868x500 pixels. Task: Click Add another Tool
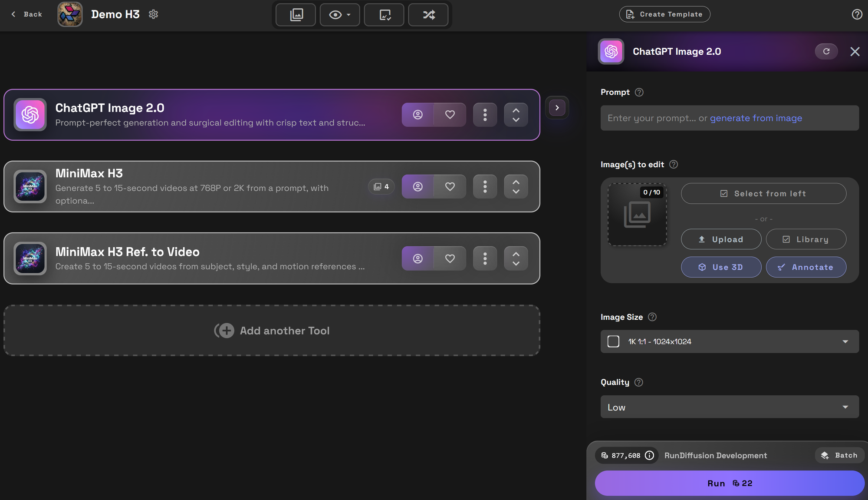coord(272,331)
